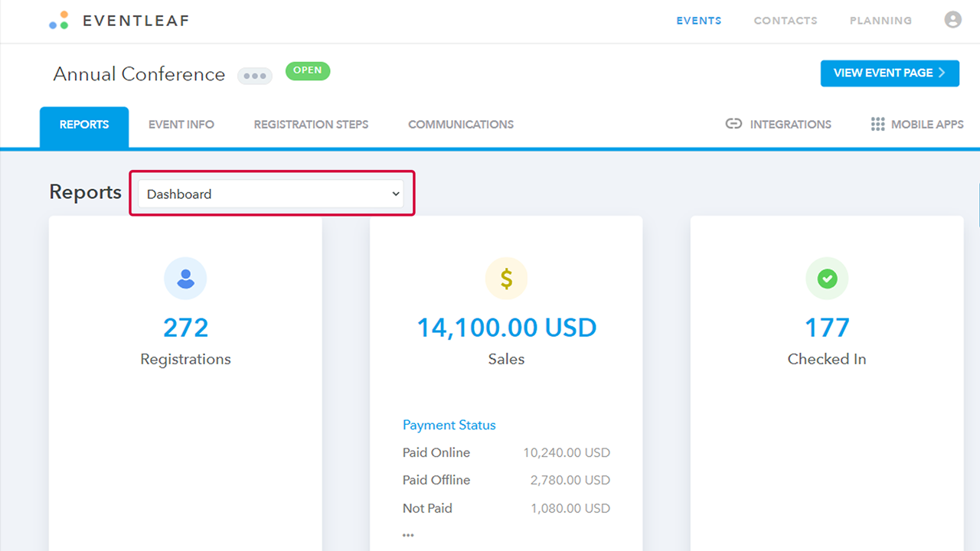The height and width of the screenshot is (551, 980).
Task: Open Contacts in top navigation
Action: pyautogui.click(x=785, y=21)
